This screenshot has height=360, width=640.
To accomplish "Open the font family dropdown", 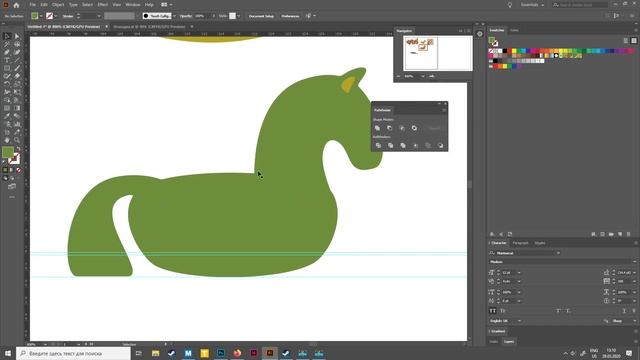I will [558, 253].
